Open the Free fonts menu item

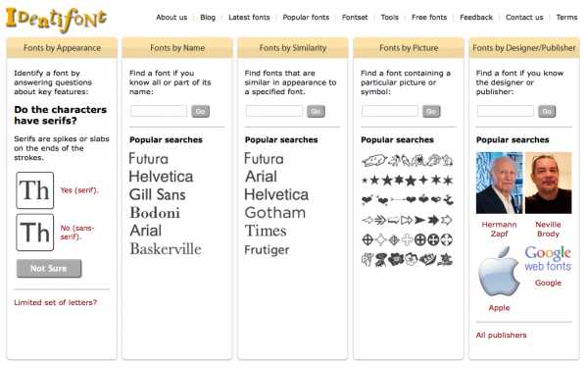429,18
